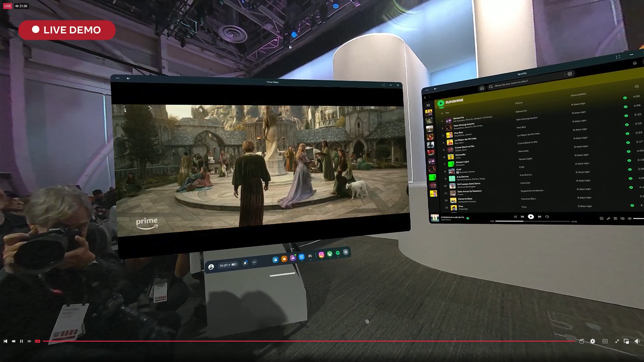Open the pen shortcut in dock

pos(245,263)
